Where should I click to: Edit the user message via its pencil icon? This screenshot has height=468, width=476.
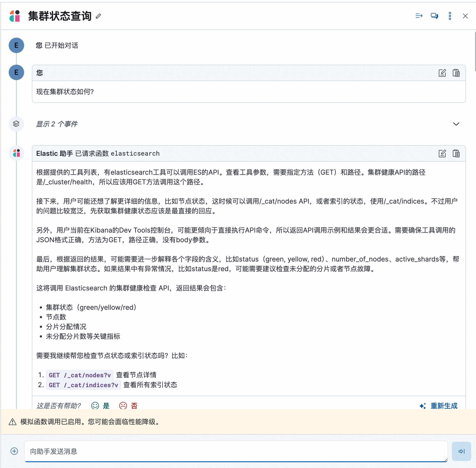coord(442,73)
